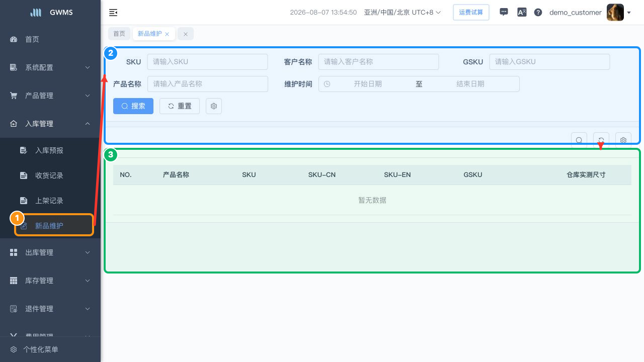Screen dimensions: 644x362
Task: Open column settings gear in table toolbar
Action: [x=623, y=140]
